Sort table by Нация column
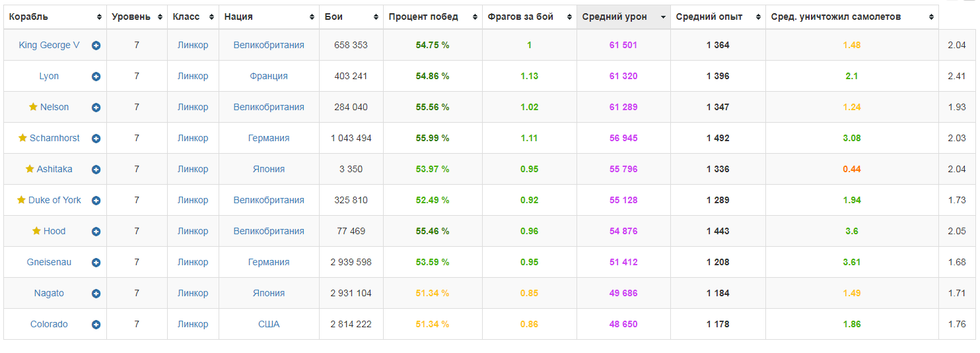The height and width of the screenshot is (353, 980). (x=269, y=17)
